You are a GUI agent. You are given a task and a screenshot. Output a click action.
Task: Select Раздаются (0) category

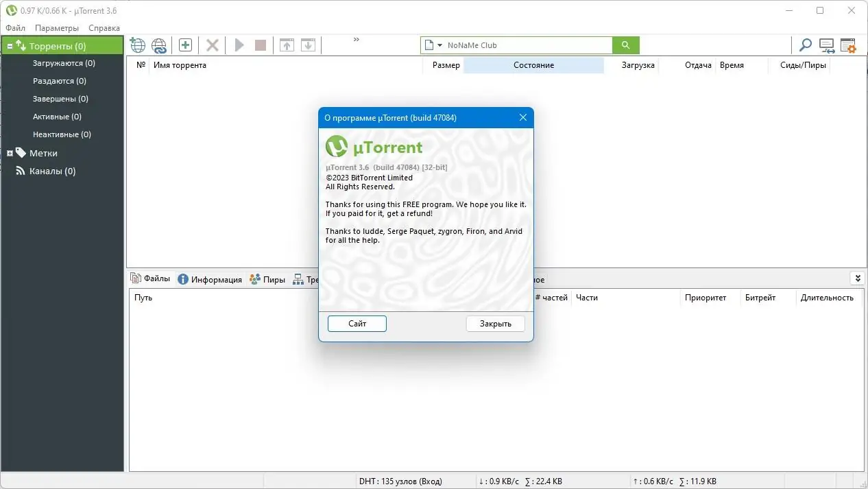coord(60,81)
